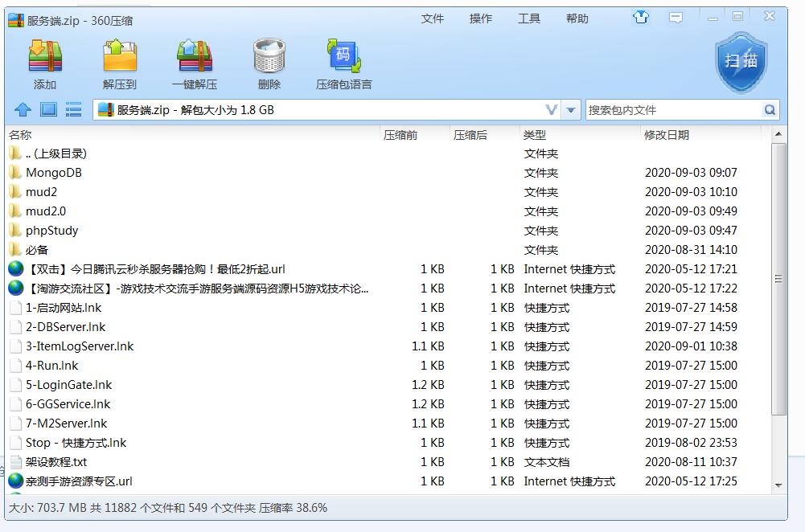Click the One-click Extract (一键解压) icon
Screen dimensions: 805x532
(194, 58)
